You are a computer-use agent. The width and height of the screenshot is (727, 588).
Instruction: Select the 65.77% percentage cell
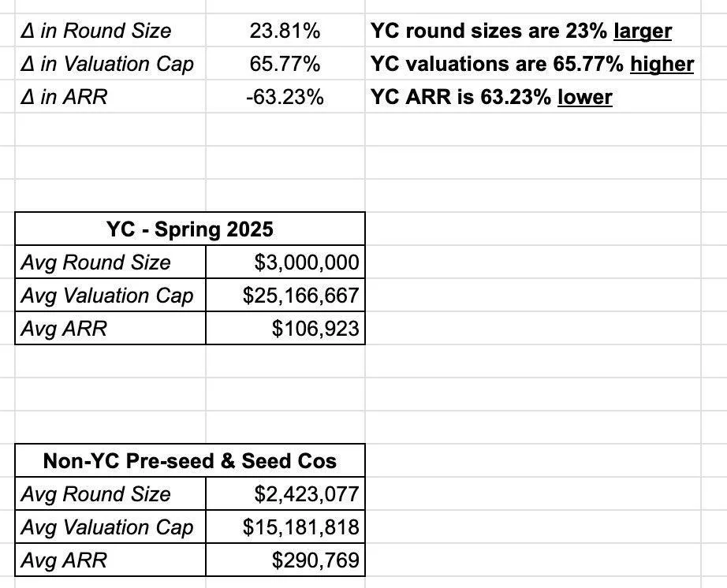(285, 64)
